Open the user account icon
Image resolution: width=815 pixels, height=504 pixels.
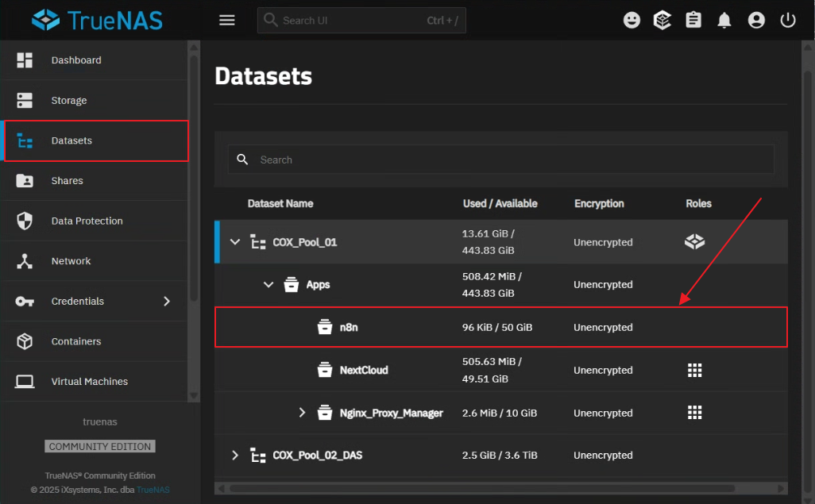[755, 21]
